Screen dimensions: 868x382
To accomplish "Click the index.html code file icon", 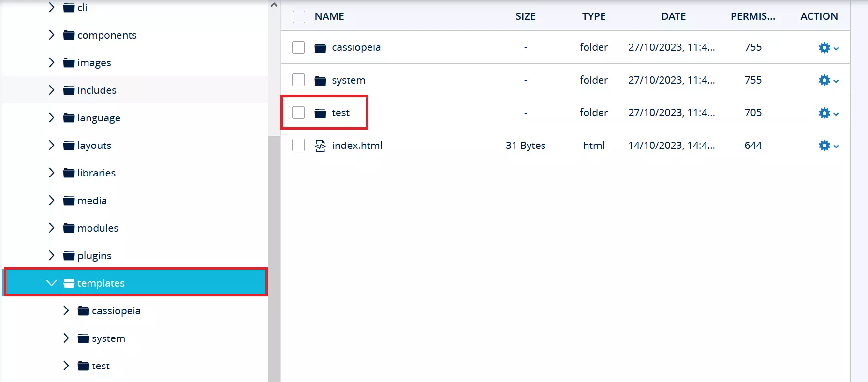I will (320, 146).
